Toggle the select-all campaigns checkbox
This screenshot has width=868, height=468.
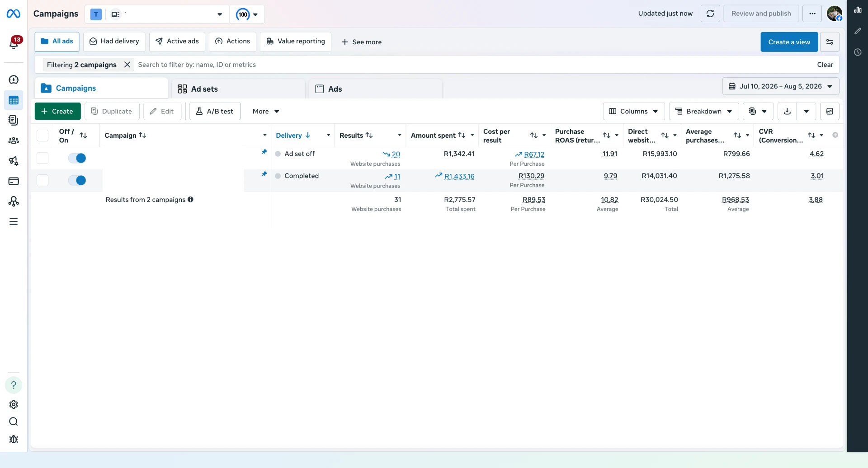[42, 136]
